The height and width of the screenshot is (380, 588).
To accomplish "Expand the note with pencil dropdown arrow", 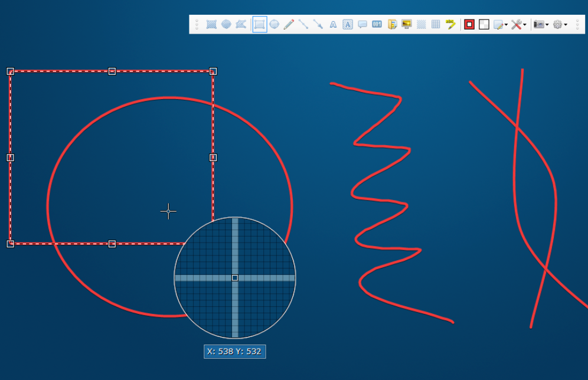I will [x=507, y=25].
